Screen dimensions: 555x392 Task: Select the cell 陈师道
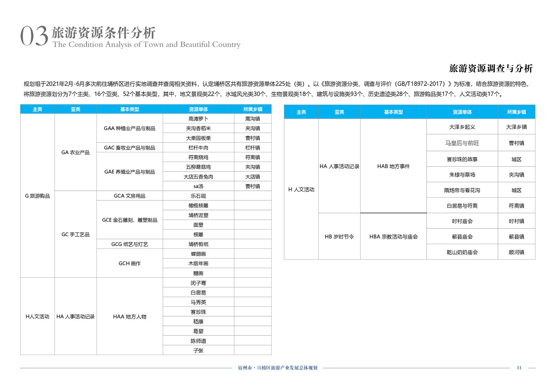pos(198,341)
